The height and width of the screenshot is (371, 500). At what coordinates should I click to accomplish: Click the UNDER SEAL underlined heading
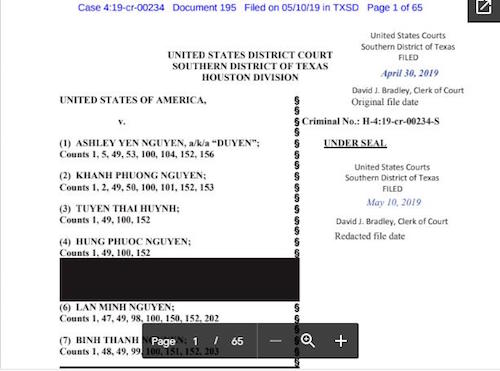tap(355, 143)
